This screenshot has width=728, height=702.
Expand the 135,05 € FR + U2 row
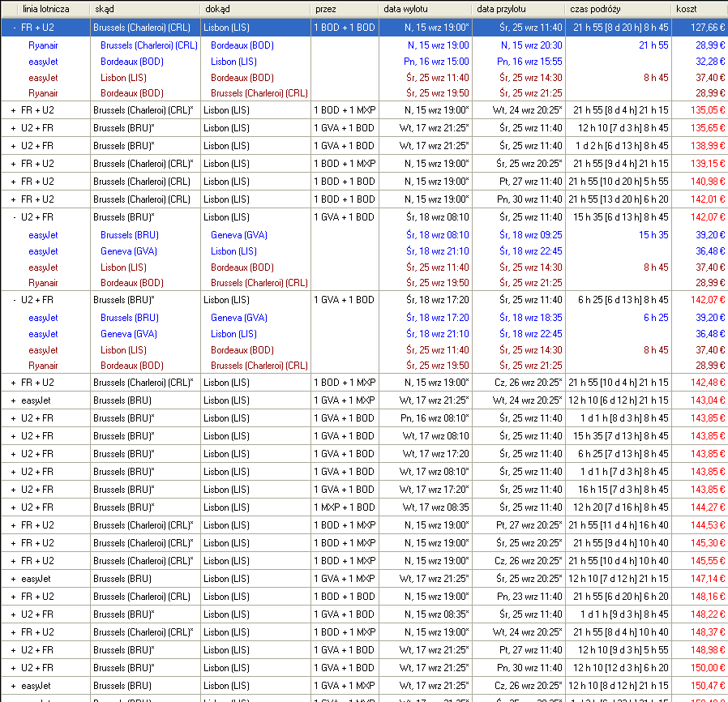[x=14, y=110]
